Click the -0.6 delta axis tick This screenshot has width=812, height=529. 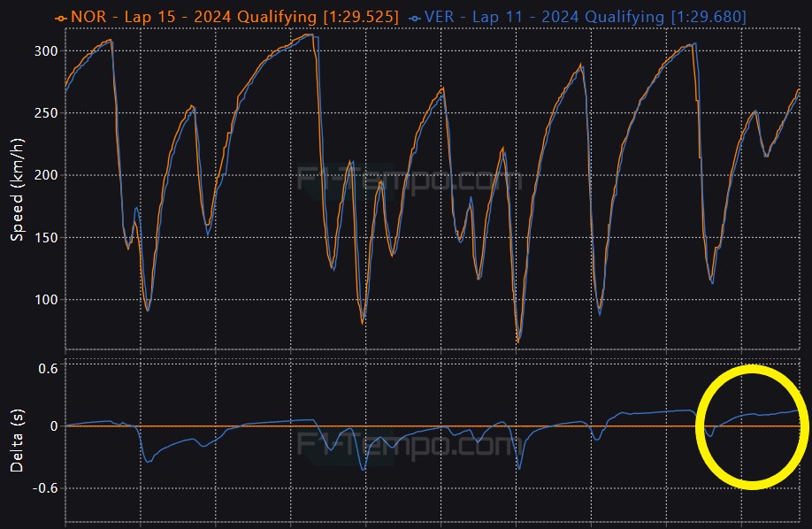pos(44,488)
